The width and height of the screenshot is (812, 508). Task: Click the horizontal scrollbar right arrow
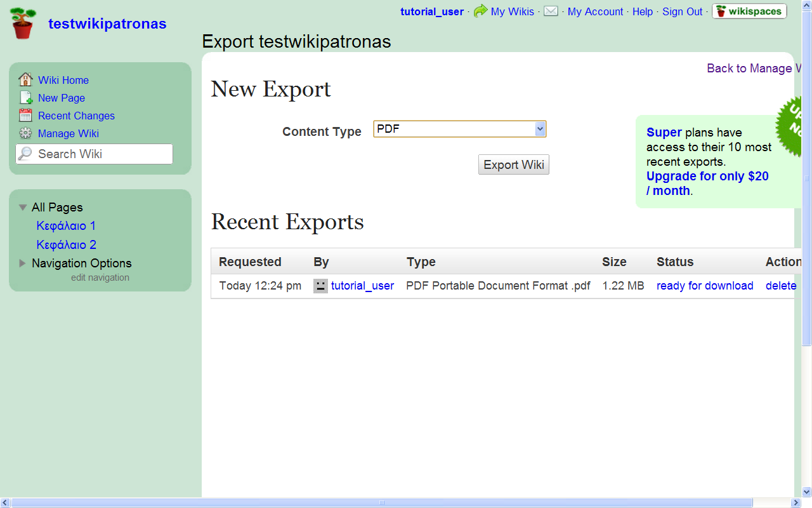click(796, 503)
